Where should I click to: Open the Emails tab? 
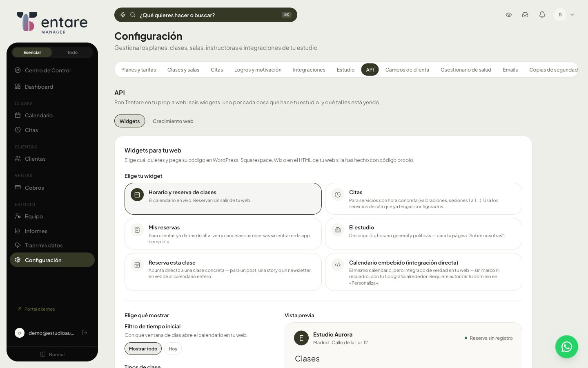[x=510, y=70]
